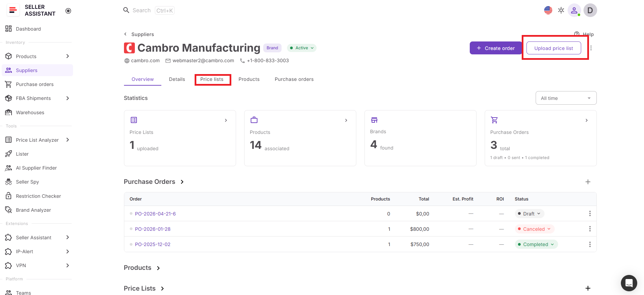644x295 pixels.
Task: Switch to the Products tab
Action: coord(249,79)
